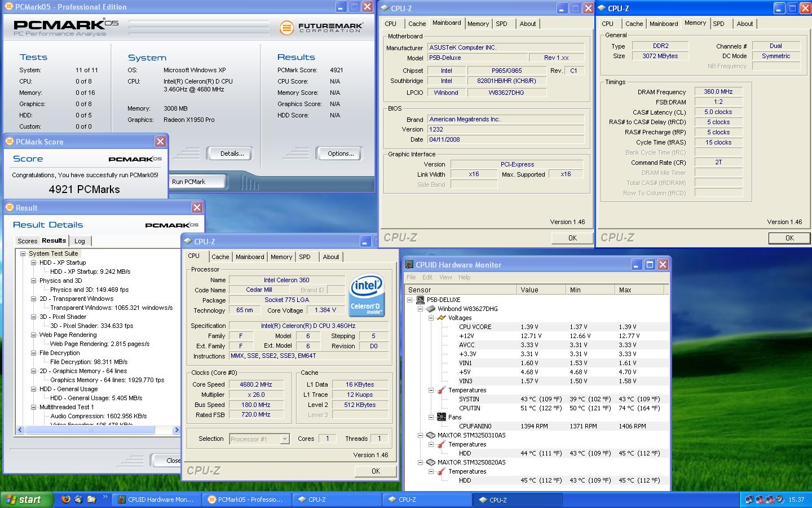Screen dimensions: 812x508
Task: Click the Result Details horizontal scrollbar thumb
Action: coord(90,430)
